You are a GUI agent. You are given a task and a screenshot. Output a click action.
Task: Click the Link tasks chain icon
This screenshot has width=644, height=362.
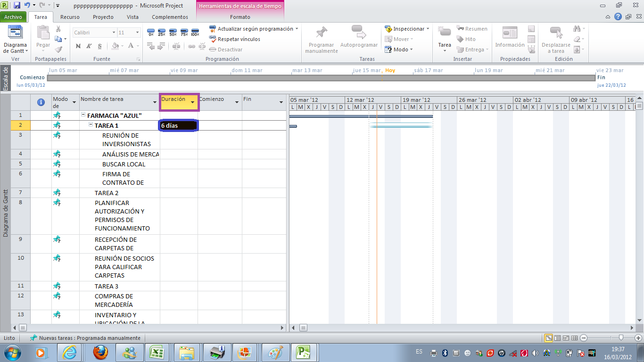(x=191, y=46)
